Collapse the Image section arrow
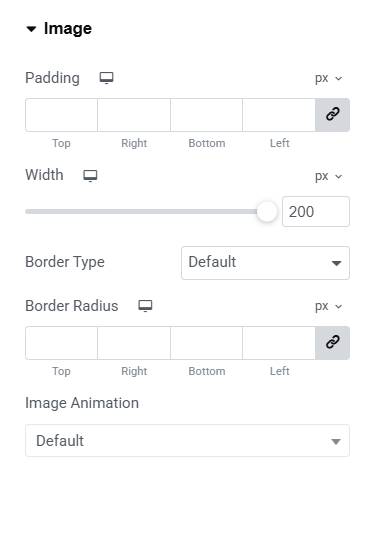This screenshot has width=373, height=540. click(31, 29)
